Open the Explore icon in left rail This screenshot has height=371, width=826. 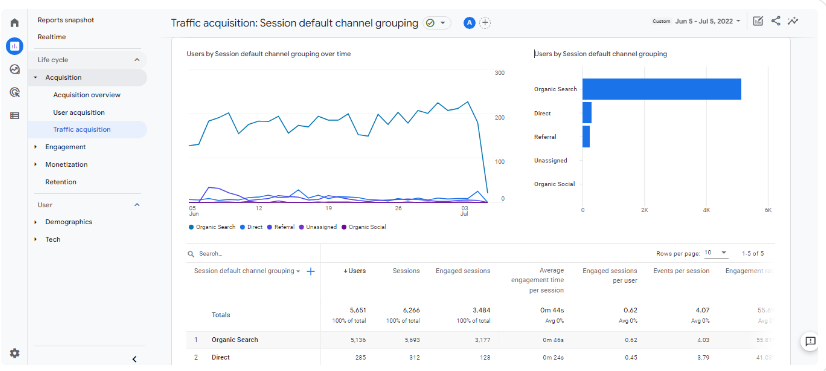[x=15, y=70]
